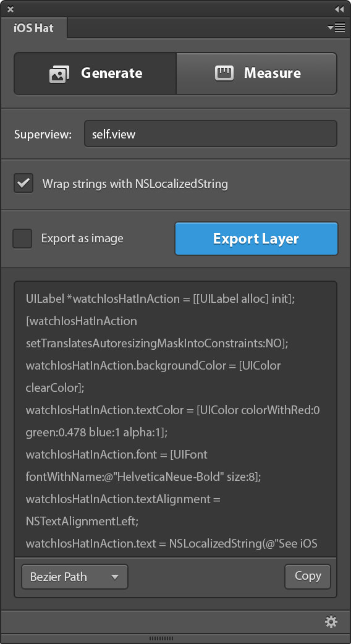
Task: Click the picture icon on Generate
Action: click(x=59, y=74)
